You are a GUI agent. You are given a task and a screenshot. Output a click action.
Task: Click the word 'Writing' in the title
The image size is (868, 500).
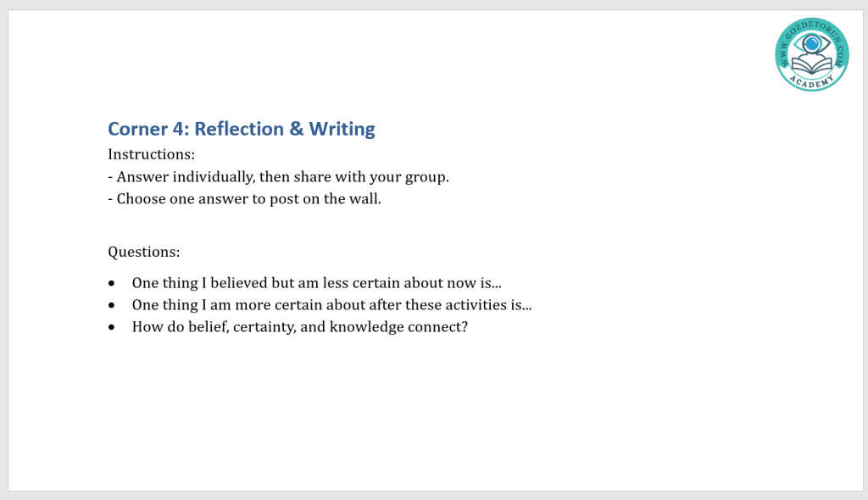coord(342,129)
